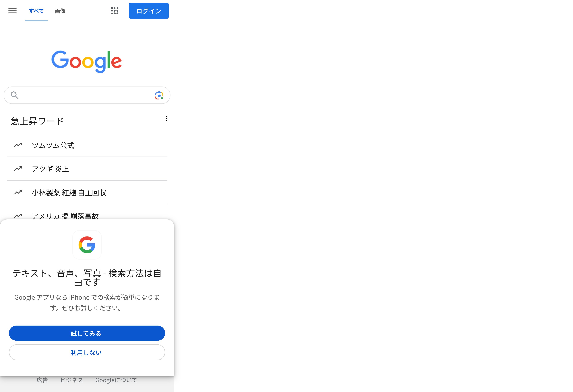Click the Google logo
The width and height of the screenshot is (573, 392).
point(87,62)
